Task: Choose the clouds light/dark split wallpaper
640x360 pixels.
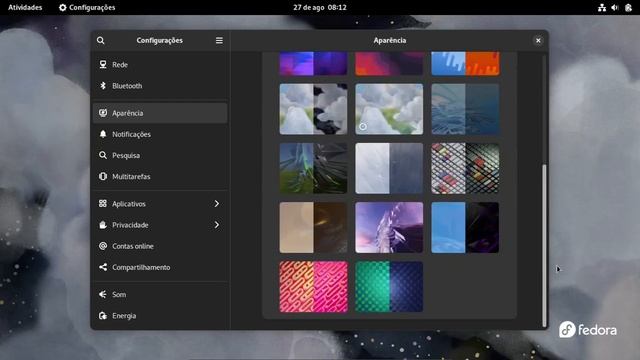Action: (313, 109)
